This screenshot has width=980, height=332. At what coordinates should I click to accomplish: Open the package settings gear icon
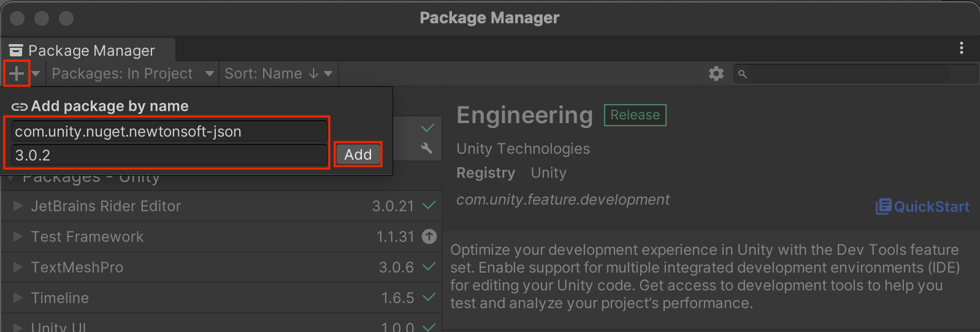click(x=716, y=74)
